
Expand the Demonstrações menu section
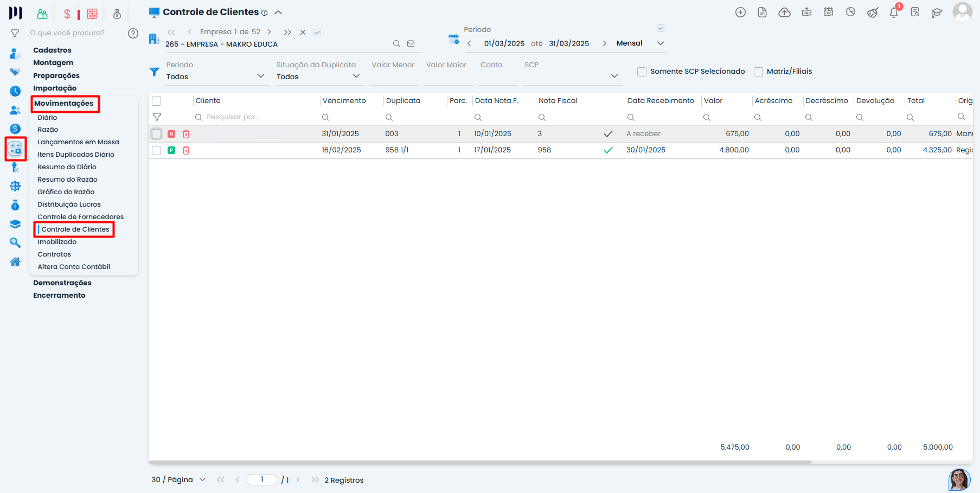tap(62, 283)
